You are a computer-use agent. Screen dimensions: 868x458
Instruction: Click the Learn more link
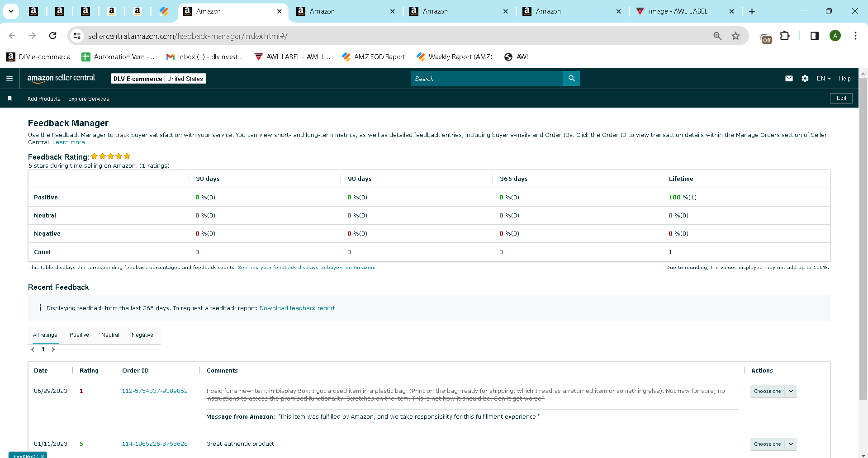(x=69, y=142)
